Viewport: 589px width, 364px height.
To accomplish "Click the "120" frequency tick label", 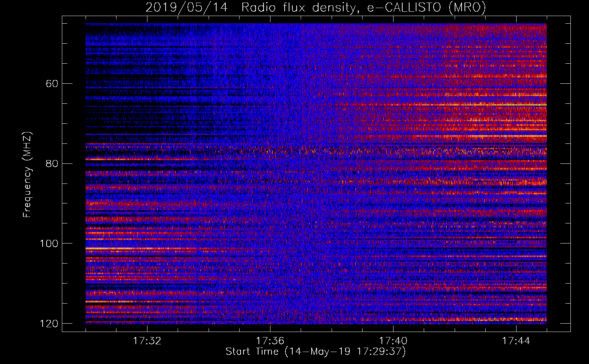I will [x=49, y=324].
